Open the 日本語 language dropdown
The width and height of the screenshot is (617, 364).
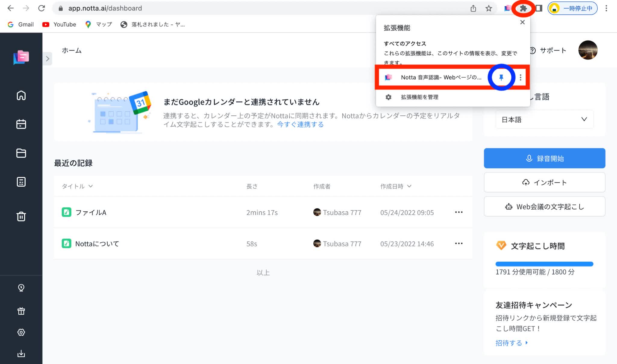(x=544, y=119)
